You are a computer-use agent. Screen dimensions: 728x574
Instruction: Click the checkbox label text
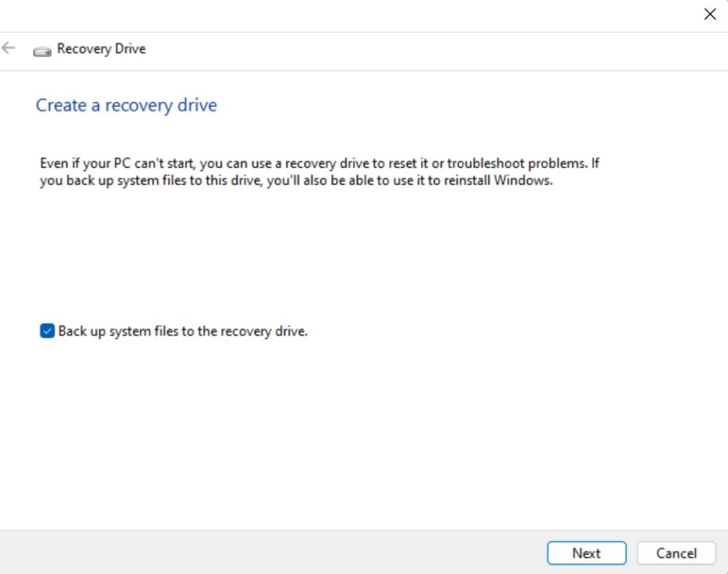(183, 331)
